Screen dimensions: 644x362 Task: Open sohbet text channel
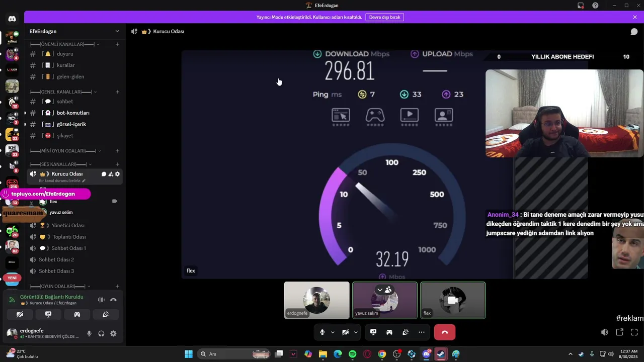75,102
